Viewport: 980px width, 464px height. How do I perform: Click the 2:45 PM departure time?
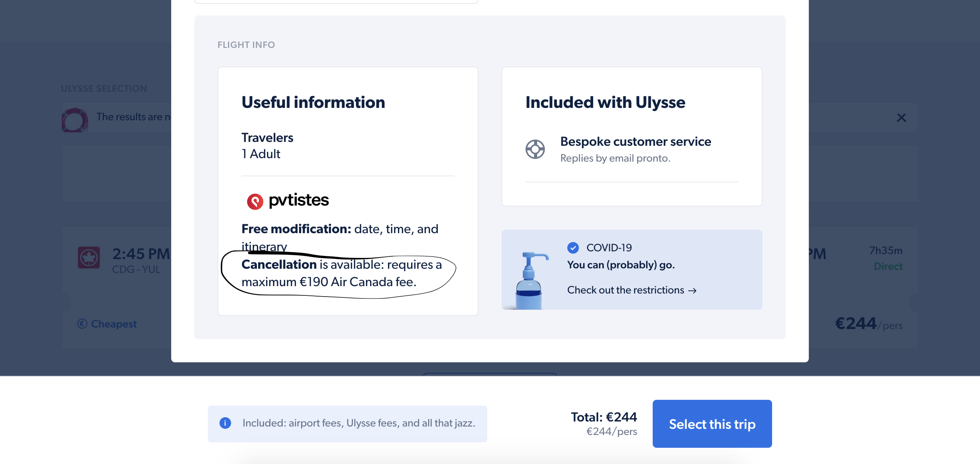pos(141,254)
